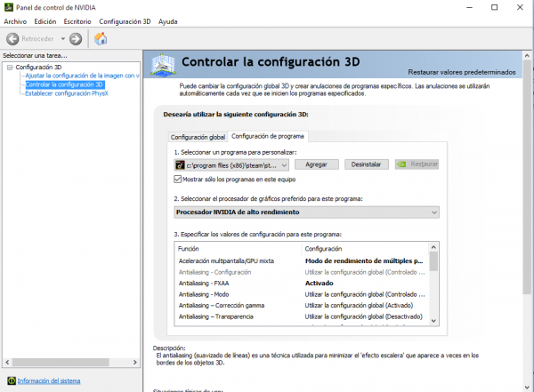Click the Desinstalar button

click(x=366, y=164)
